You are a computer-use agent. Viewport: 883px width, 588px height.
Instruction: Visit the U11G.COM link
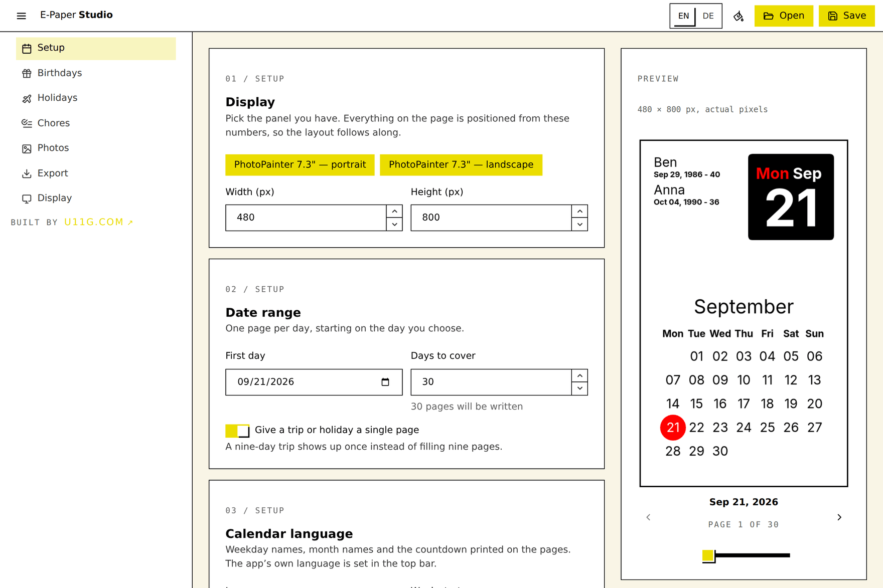coord(98,222)
